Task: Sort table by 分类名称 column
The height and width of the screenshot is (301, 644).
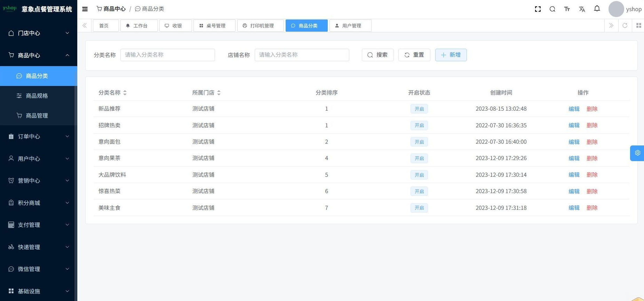Action: (x=125, y=93)
